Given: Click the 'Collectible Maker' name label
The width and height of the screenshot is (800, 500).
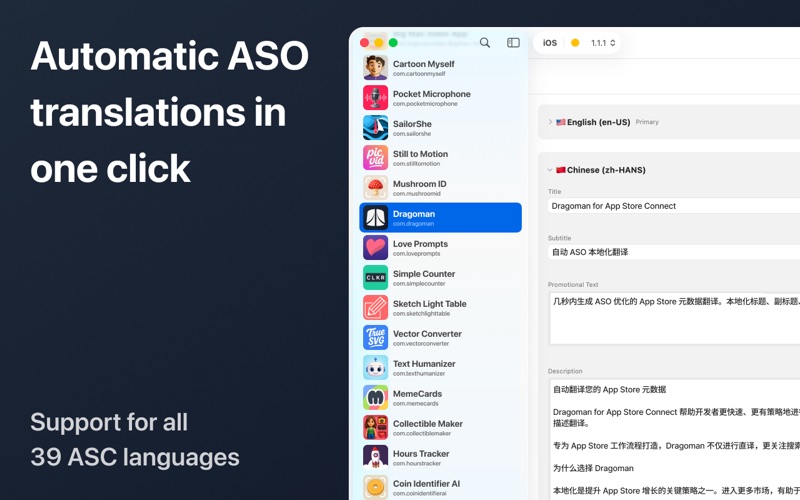Looking at the screenshot, I should coord(428,423).
